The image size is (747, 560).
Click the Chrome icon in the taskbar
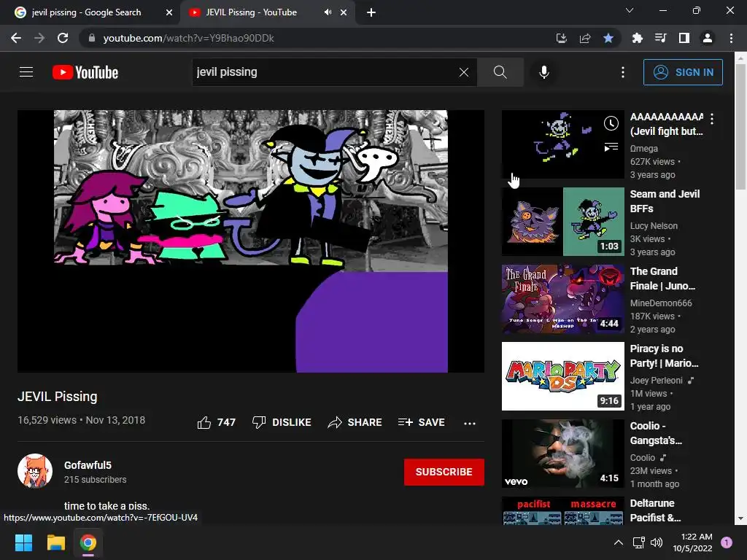88,542
